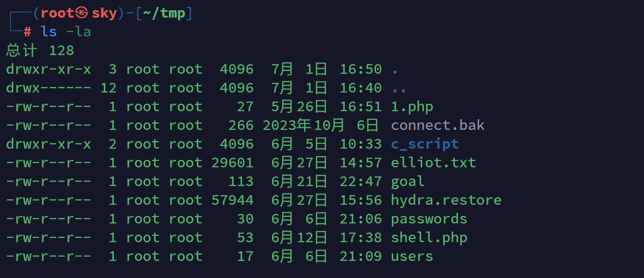The image size is (644, 278).
Task: Click the users file name
Action: click(412, 257)
